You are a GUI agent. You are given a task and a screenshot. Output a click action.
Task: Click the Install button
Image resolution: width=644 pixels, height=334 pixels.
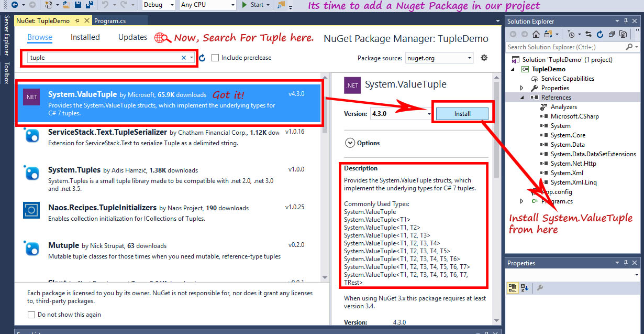click(462, 114)
